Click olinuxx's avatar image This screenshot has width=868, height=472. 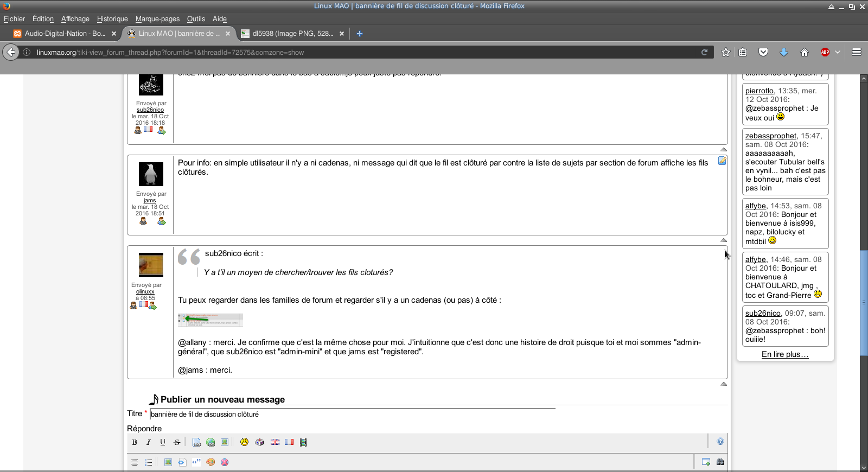(x=151, y=265)
